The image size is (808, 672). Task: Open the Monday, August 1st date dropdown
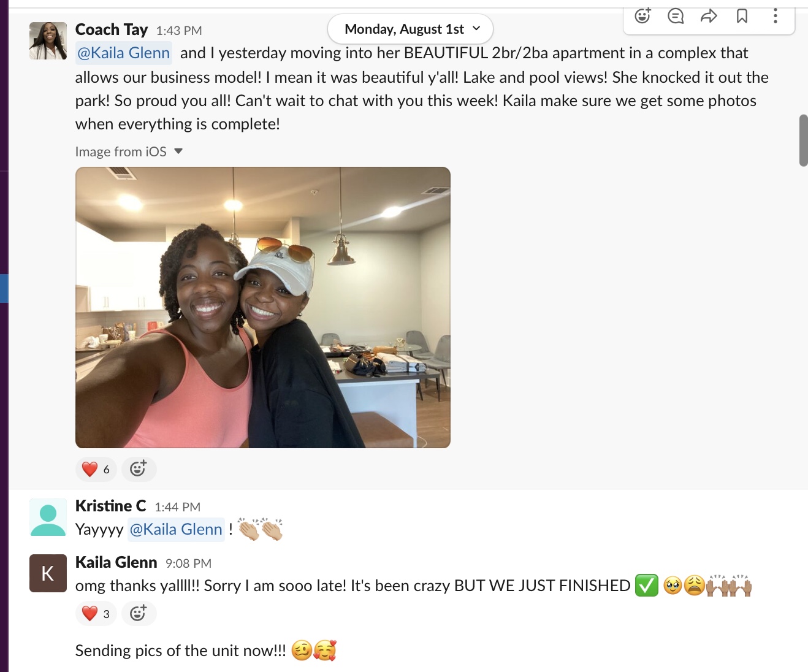410,29
